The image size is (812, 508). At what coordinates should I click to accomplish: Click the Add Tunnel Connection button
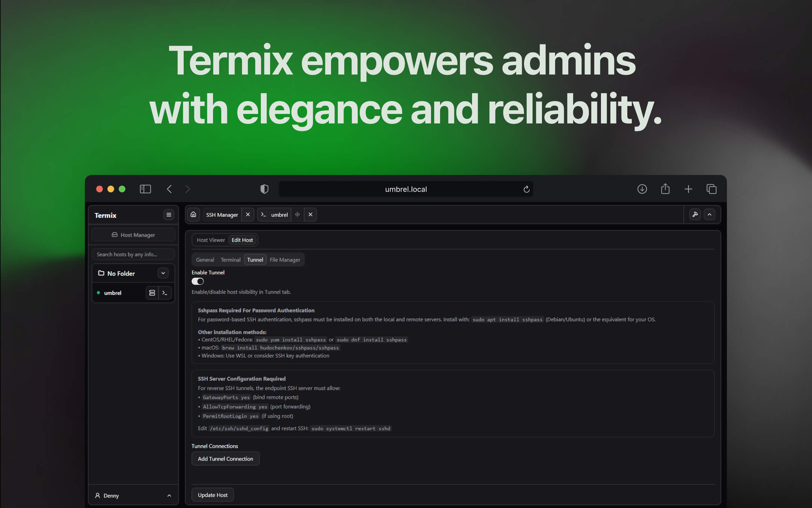click(x=225, y=458)
